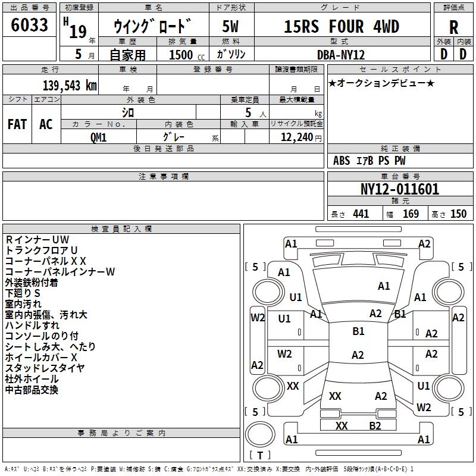This screenshot has height=476, width=476.
Task: Click the interior color グレー
Action: tap(173, 137)
